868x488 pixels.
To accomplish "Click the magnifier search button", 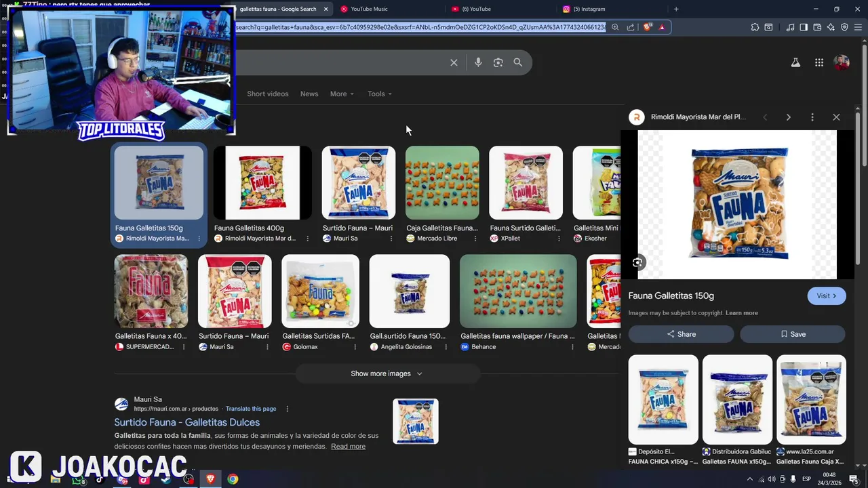I will pos(517,62).
